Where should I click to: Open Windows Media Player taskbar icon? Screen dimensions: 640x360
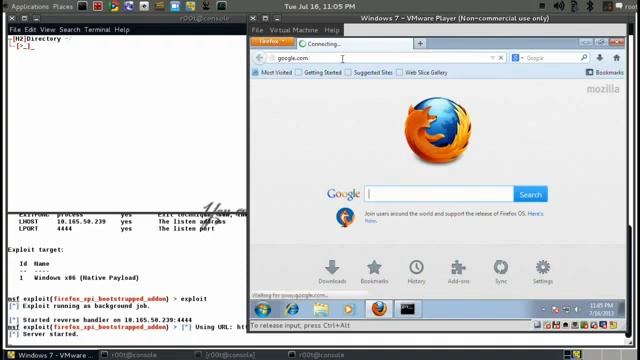348,309
